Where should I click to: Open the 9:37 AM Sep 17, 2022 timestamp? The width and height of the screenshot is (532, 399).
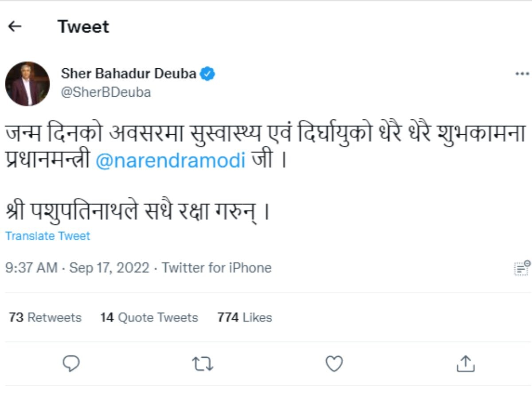[77, 268]
